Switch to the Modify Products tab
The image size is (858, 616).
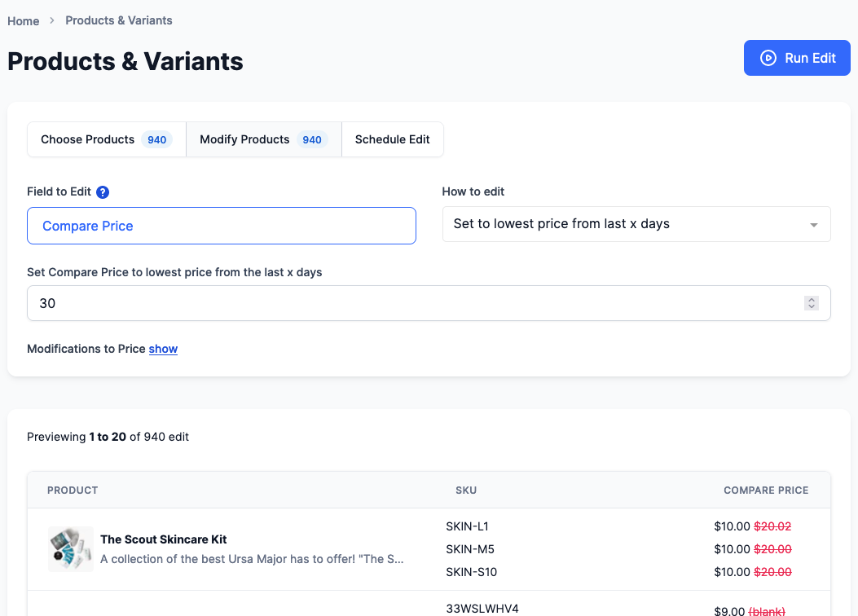(x=264, y=139)
